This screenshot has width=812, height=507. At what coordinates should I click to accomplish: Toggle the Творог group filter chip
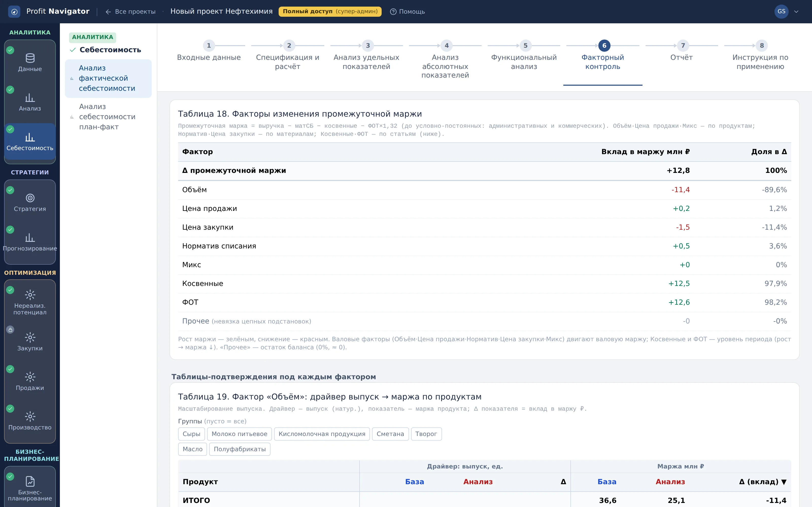click(426, 434)
